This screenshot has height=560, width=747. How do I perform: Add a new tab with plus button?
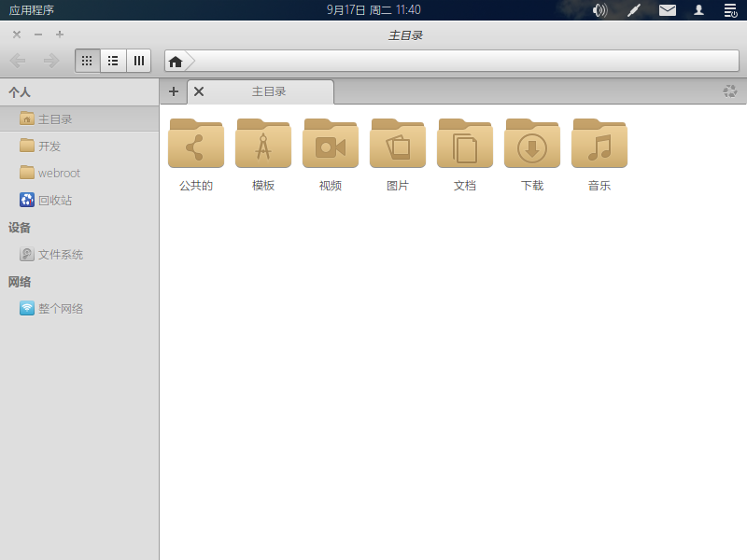pyautogui.click(x=173, y=91)
